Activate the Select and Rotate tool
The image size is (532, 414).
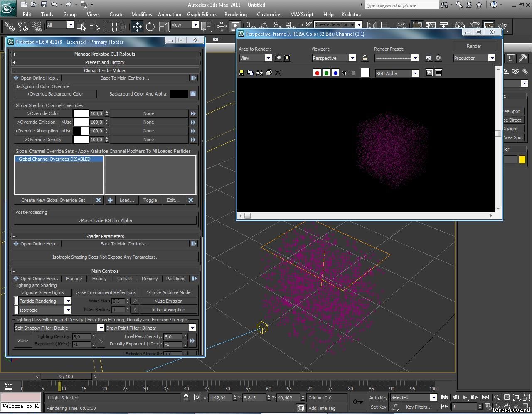[x=150, y=27]
